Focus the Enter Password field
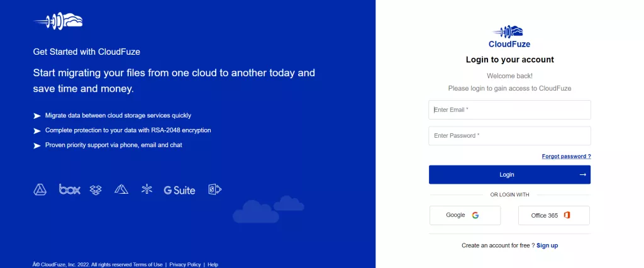The height and width of the screenshot is (268, 644). [509, 136]
